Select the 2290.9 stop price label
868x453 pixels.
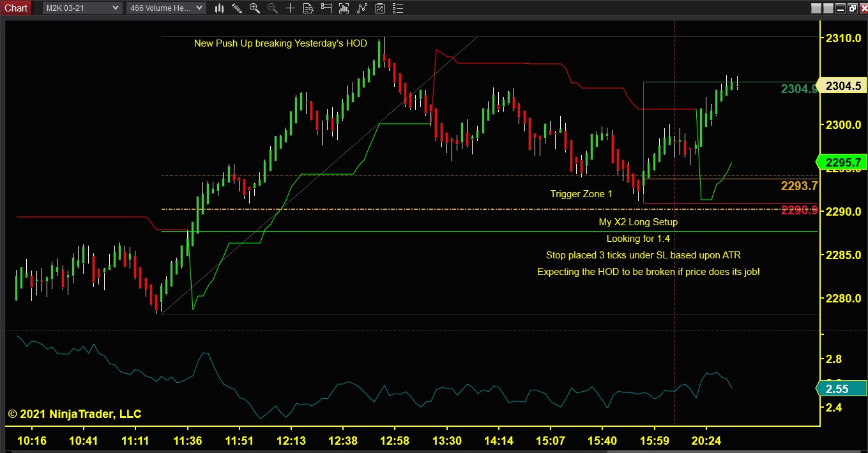pos(799,210)
